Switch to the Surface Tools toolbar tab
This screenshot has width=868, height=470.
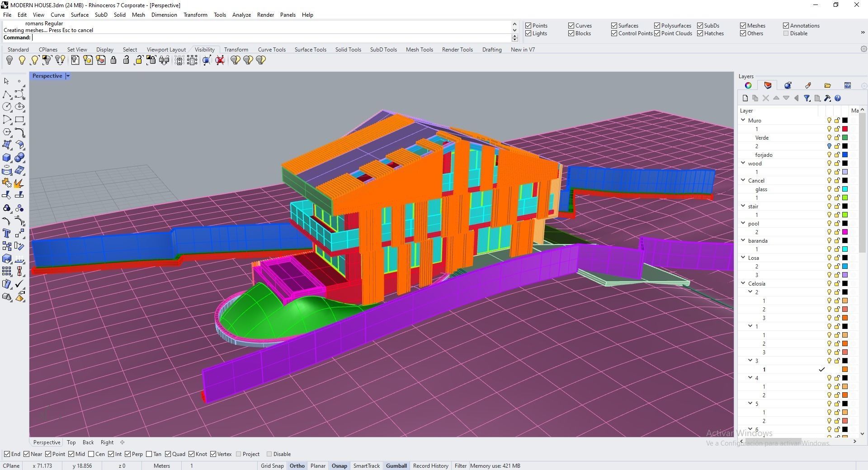pyautogui.click(x=310, y=50)
